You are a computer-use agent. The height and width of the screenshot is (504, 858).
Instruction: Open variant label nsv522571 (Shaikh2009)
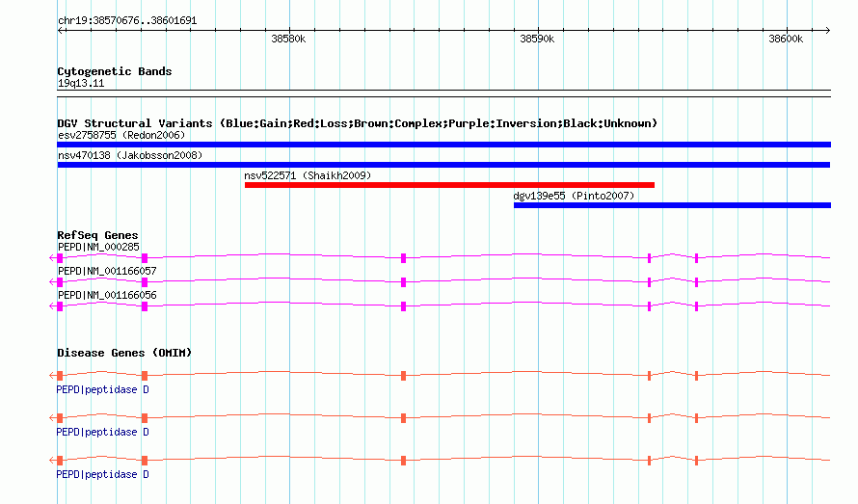pos(308,175)
